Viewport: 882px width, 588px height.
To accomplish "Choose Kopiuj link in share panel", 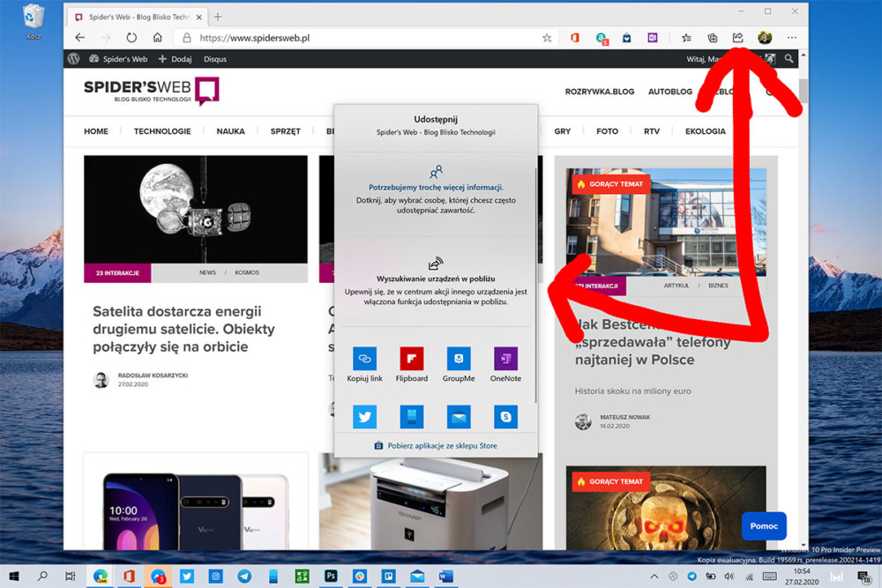I will (x=364, y=365).
